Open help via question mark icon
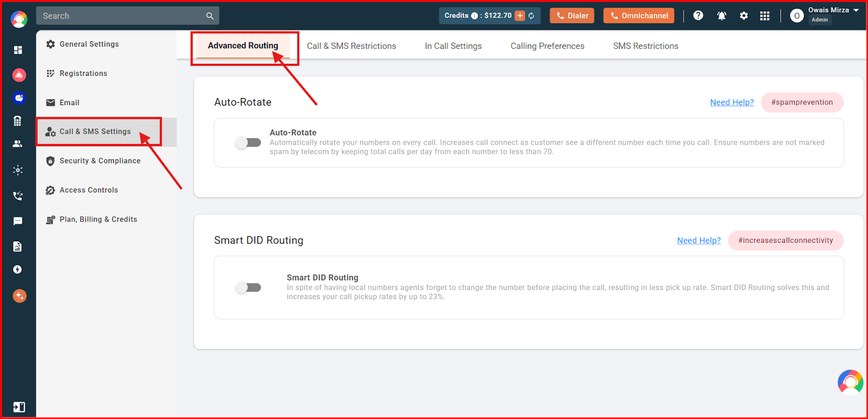 coord(698,15)
